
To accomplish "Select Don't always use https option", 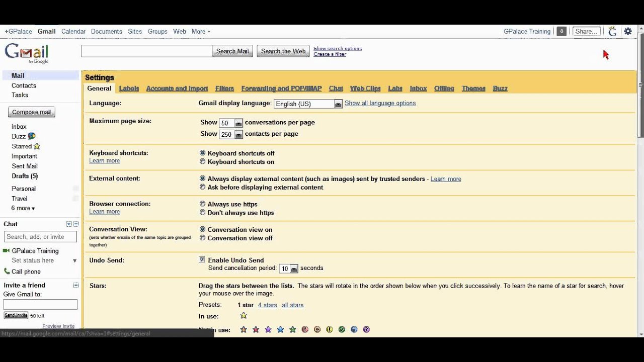I will [203, 213].
